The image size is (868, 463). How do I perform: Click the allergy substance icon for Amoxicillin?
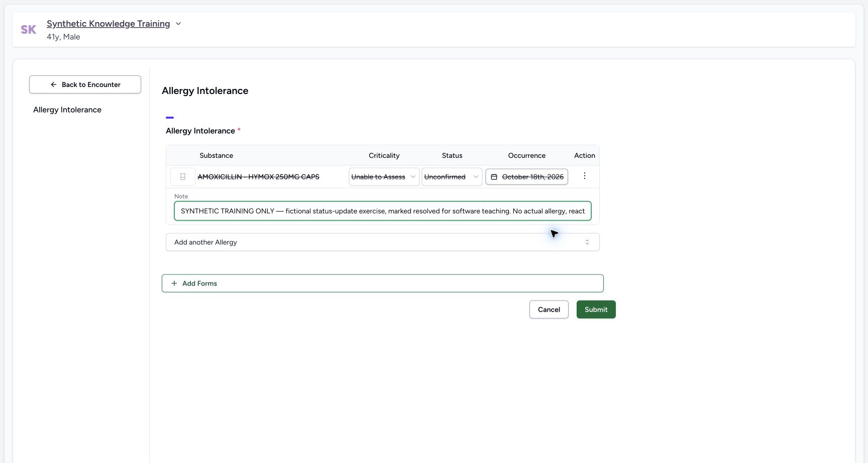(x=183, y=177)
